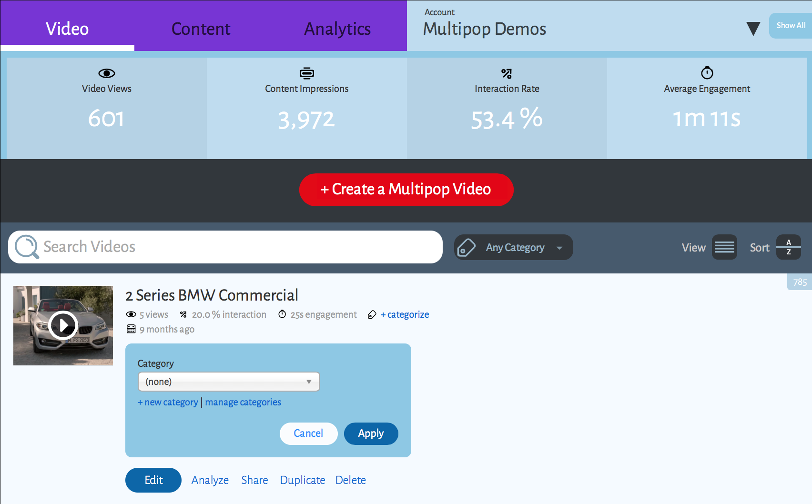Click the 3,972 Content Impressions value
The image size is (812, 504).
(306, 119)
